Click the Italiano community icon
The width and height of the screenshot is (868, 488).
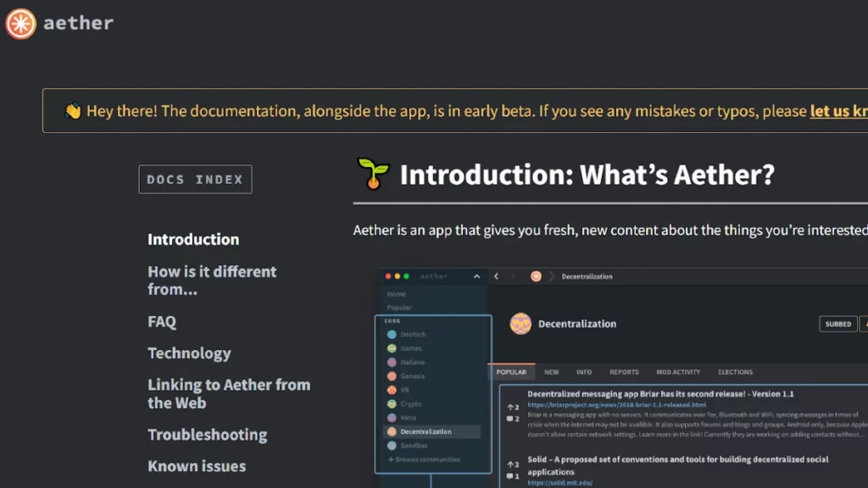[x=392, y=362]
